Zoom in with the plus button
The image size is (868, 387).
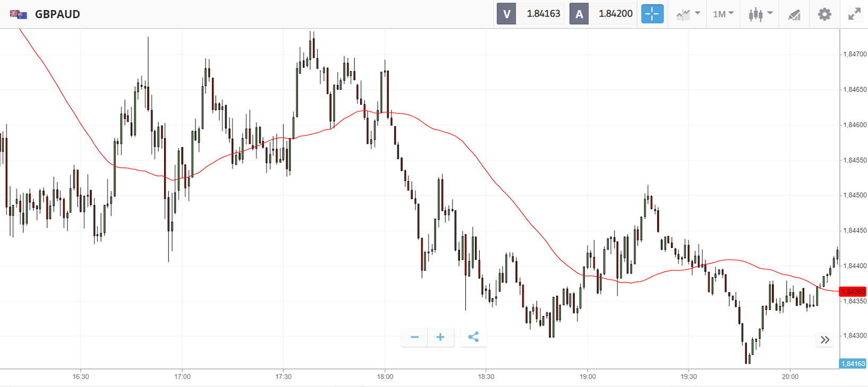tap(440, 337)
